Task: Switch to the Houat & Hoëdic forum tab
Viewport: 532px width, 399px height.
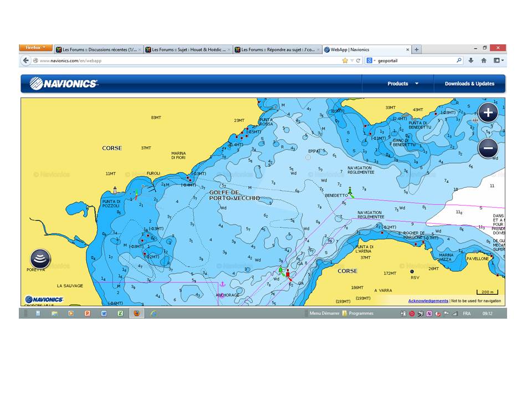Action: click(x=187, y=49)
